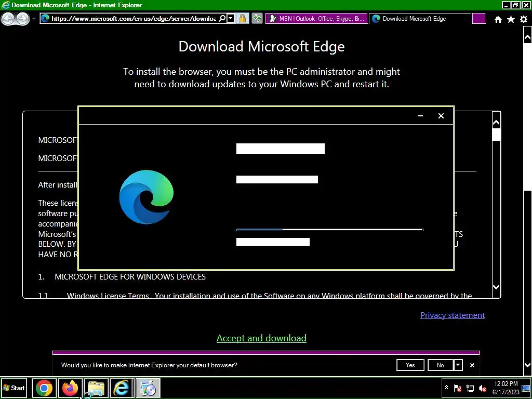Open the Privacy statement link
Viewport: 532px width, 399px height.
[x=453, y=315]
